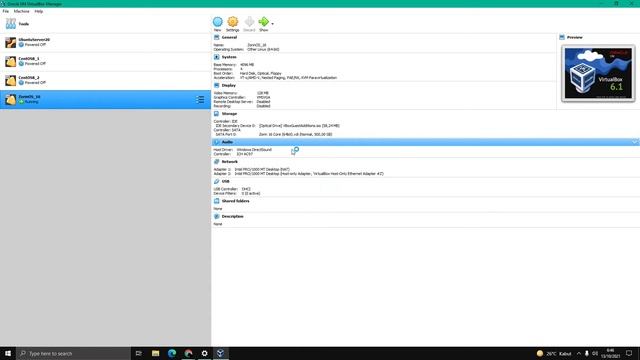Click the USB section icon
The image size is (640, 360).
coord(217,181)
